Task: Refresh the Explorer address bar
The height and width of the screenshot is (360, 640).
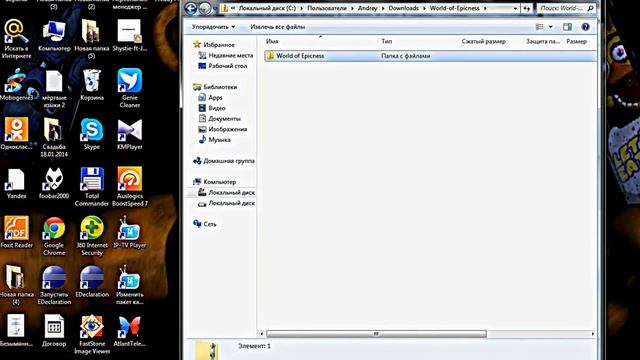Action: click(527, 8)
